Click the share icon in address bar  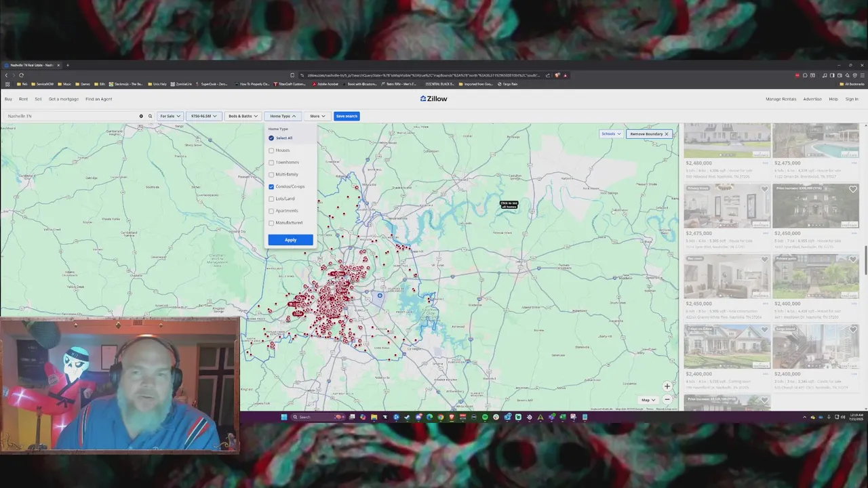pyautogui.click(x=547, y=75)
